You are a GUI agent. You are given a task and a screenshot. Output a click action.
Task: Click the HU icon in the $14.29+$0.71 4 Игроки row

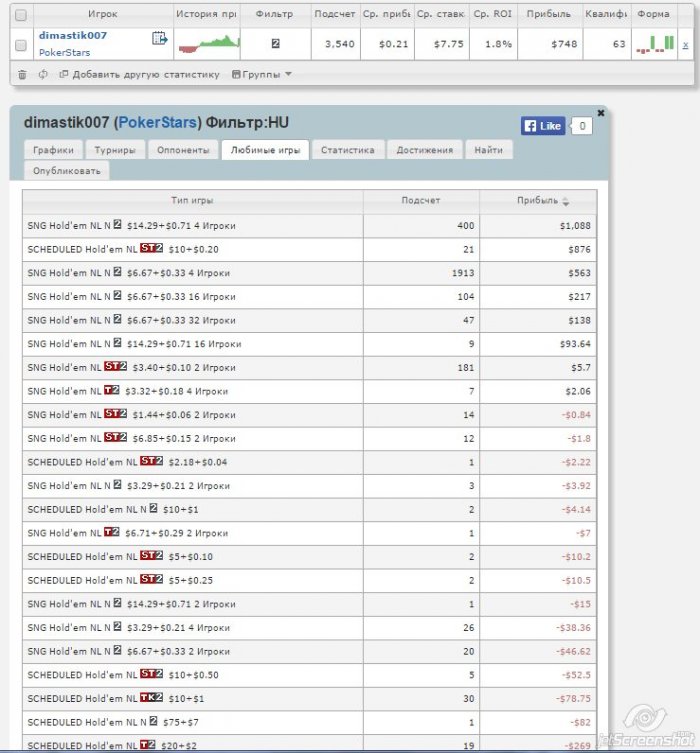pyautogui.click(x=117, y=224)
